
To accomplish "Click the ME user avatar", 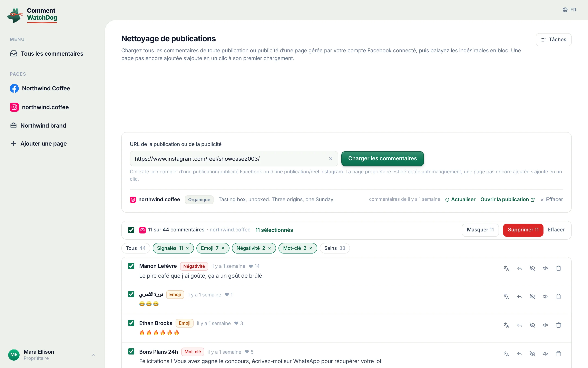I will (x=14, y=355).
